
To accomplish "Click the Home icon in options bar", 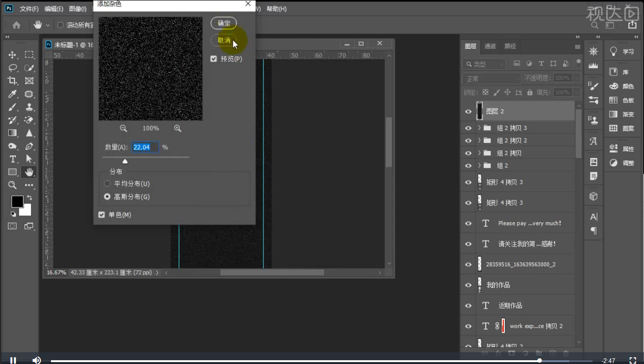I will pyautogui.click(x=17, y=25).
